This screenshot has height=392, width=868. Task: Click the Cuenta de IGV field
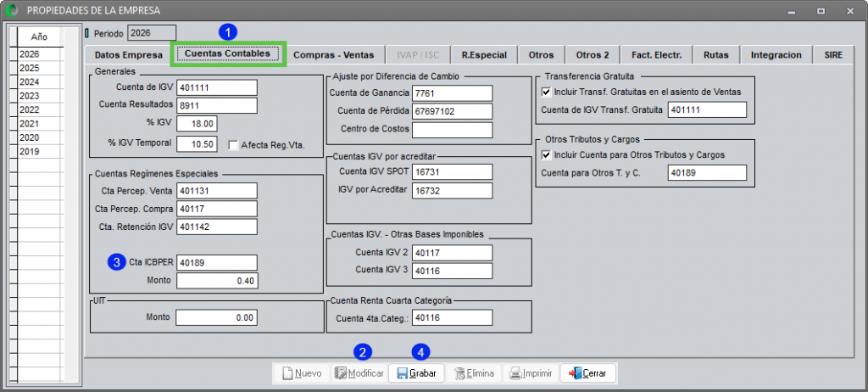pyautogui.click(x=216, y=87)
